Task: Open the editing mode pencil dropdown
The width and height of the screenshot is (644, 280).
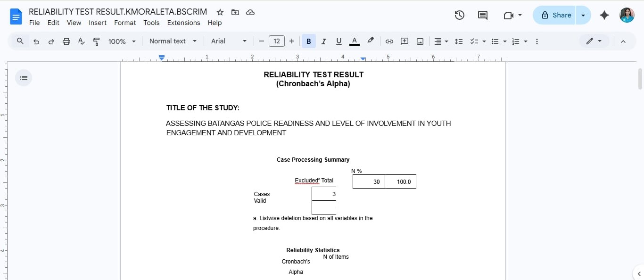Action: pyautogui.click(x=594, y=41)
